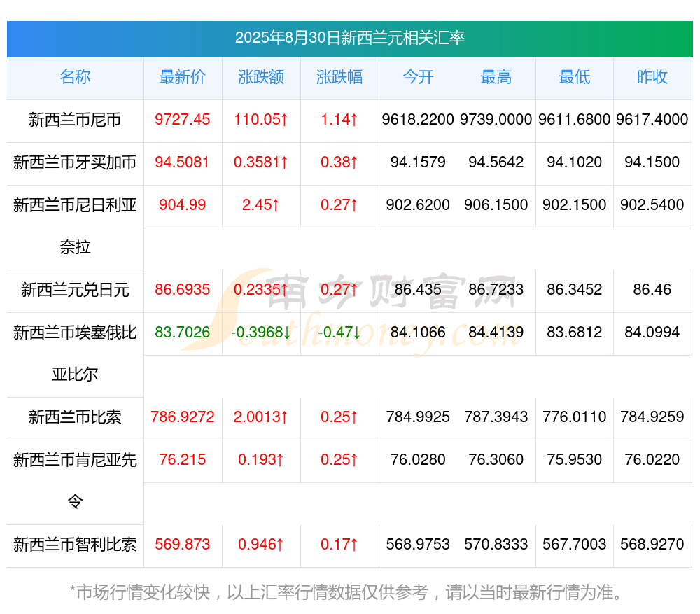This screenshot has height=614, width=700.
Task: Select the row name 新西兰元兑日元
Action: (x=75, y=290)
